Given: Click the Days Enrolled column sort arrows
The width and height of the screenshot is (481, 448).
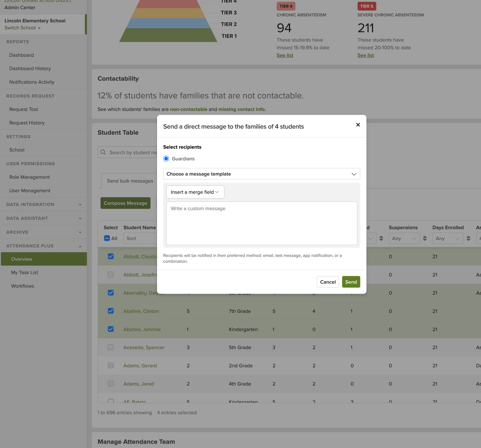Looking at the screenshot, I should tap(468, 238).
